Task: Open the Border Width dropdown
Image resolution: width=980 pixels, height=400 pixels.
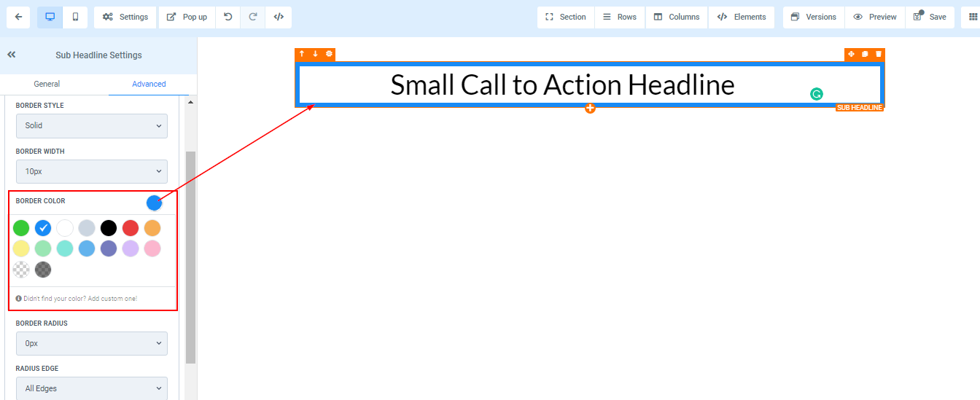Action: click(92, 172)
